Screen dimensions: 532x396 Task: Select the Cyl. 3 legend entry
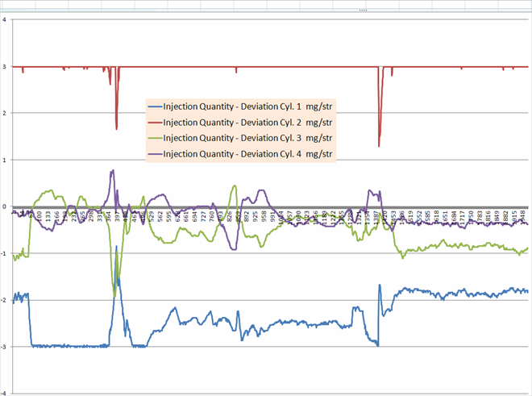[240, 138]
